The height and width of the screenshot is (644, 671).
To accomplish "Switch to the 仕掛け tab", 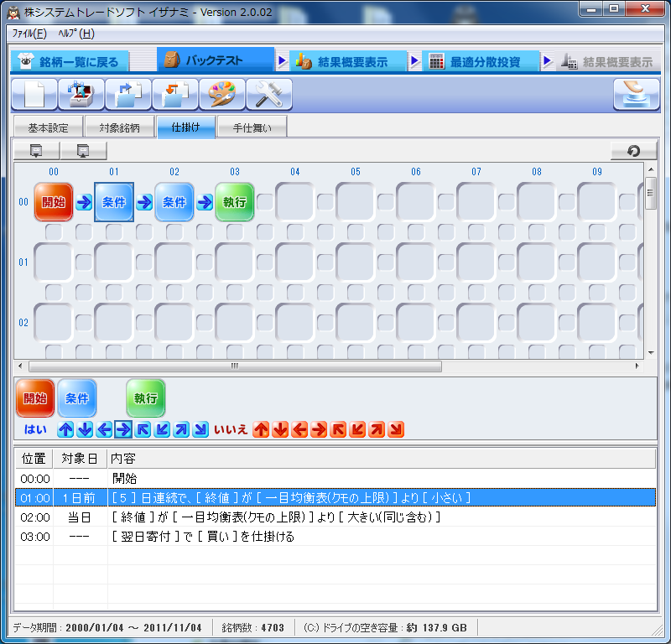I will point(185,127).
